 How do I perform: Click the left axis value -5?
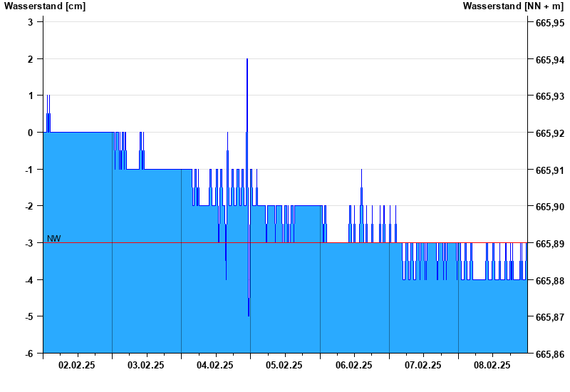tap(28, 316)
